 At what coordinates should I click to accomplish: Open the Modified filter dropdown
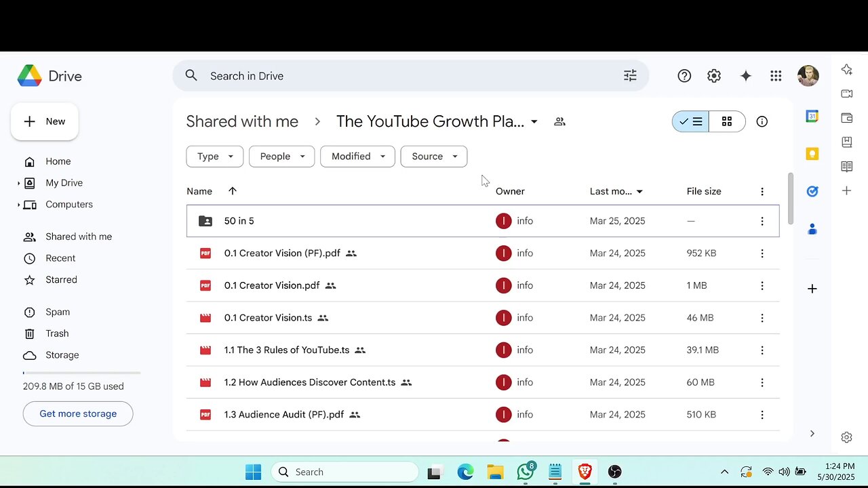click(x=357, y=157)
